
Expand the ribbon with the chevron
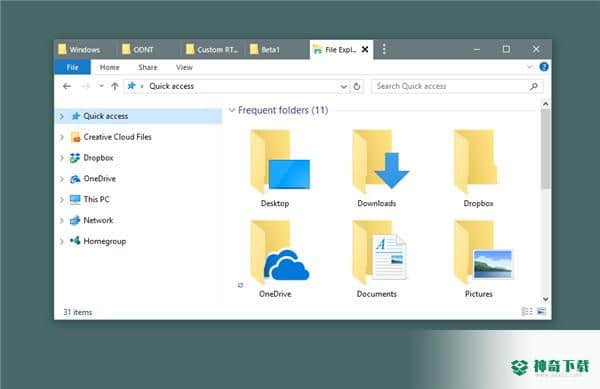click(x=530, y=67)
